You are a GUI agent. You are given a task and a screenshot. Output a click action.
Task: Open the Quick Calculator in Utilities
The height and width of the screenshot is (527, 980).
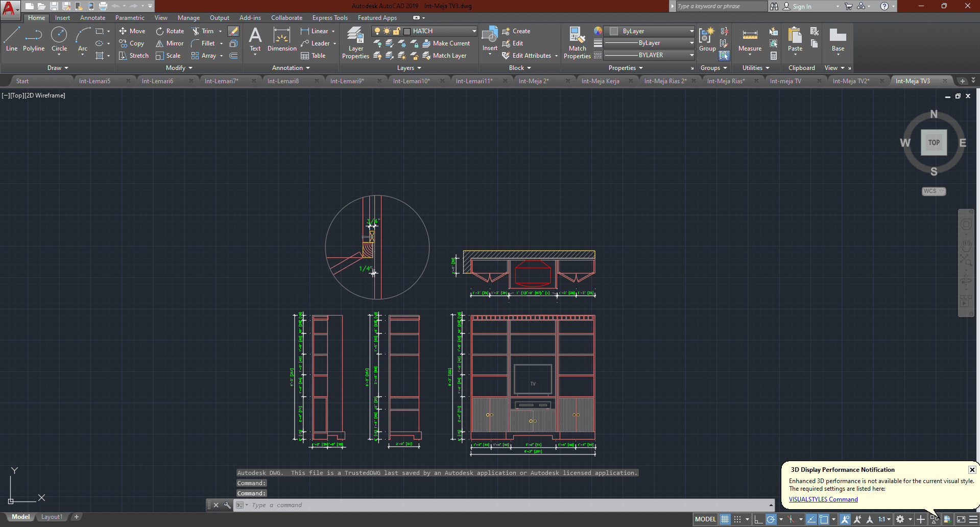tap(774, 56)
